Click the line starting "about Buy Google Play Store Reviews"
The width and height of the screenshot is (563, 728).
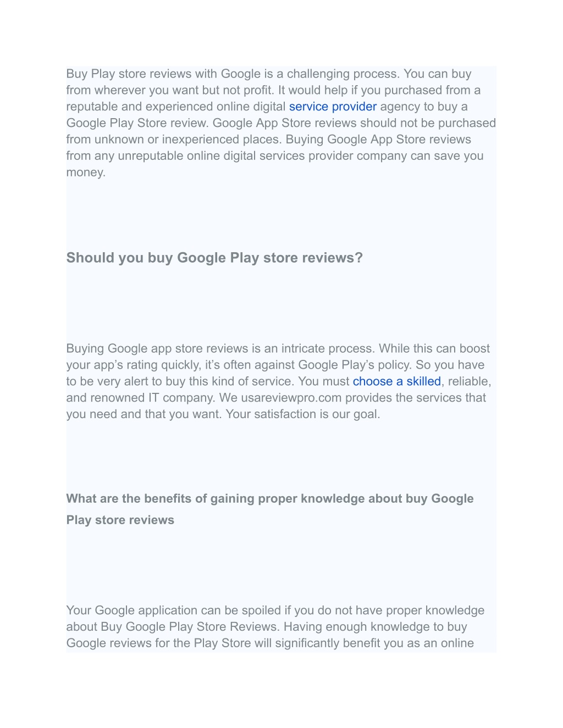pos(267,627)
